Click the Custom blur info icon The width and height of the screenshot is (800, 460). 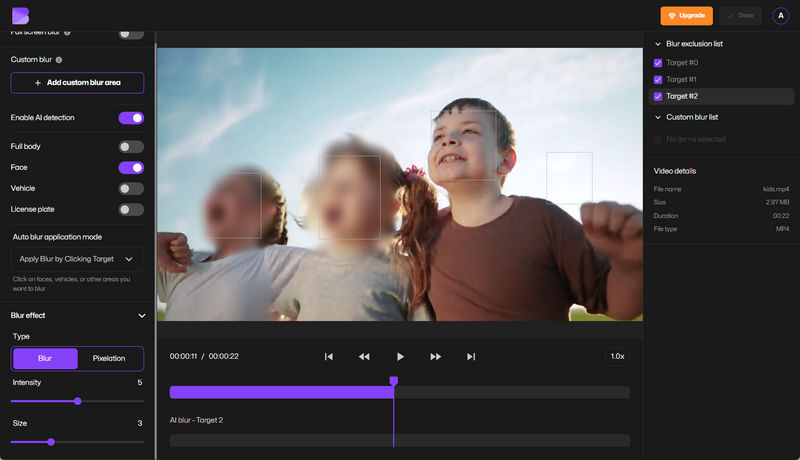(59, 60)
